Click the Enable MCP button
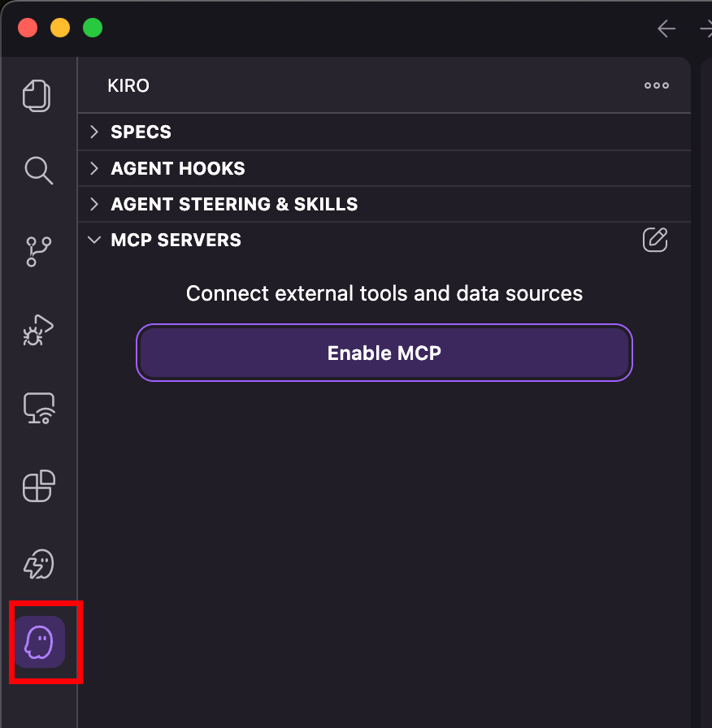 pos(384,353)
